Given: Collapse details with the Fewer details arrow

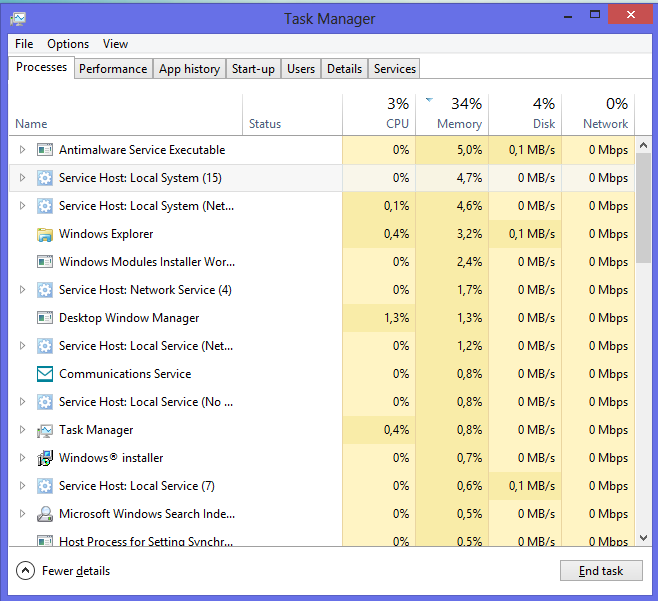Looking at the screenshot, I should pyautogui.click(x=25, y=571).
